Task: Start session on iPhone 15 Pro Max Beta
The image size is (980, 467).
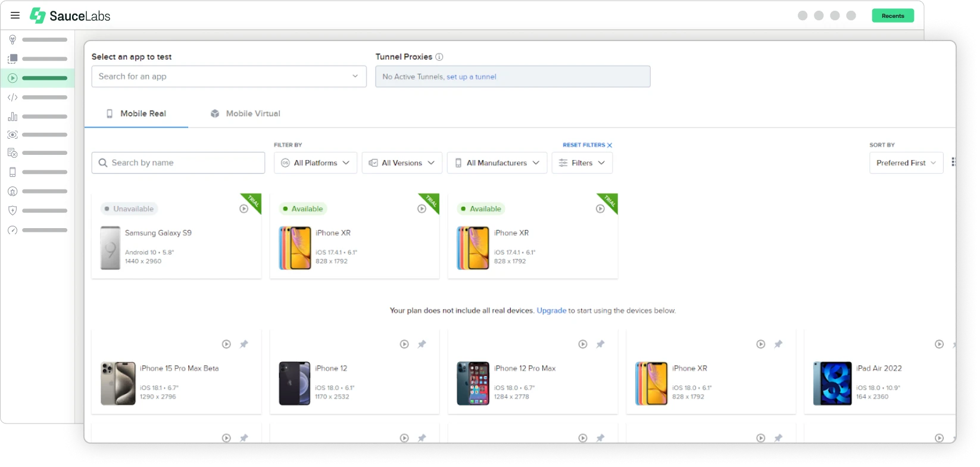Action: pos(226,344)
